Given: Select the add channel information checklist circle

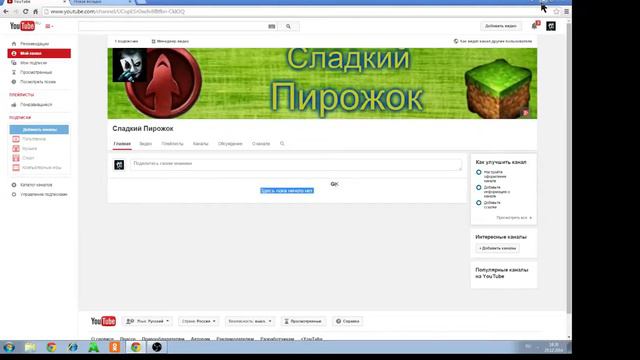Looking at the screenshot, I should point(479,187).
